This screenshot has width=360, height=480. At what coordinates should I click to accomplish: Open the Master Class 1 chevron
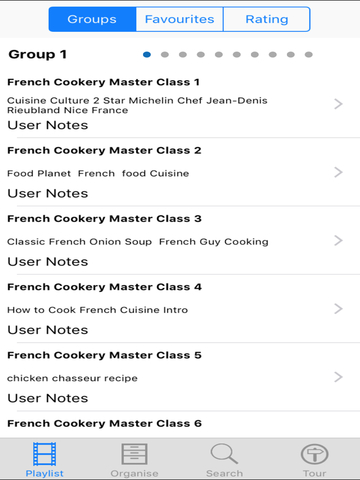tap(338, 104)
